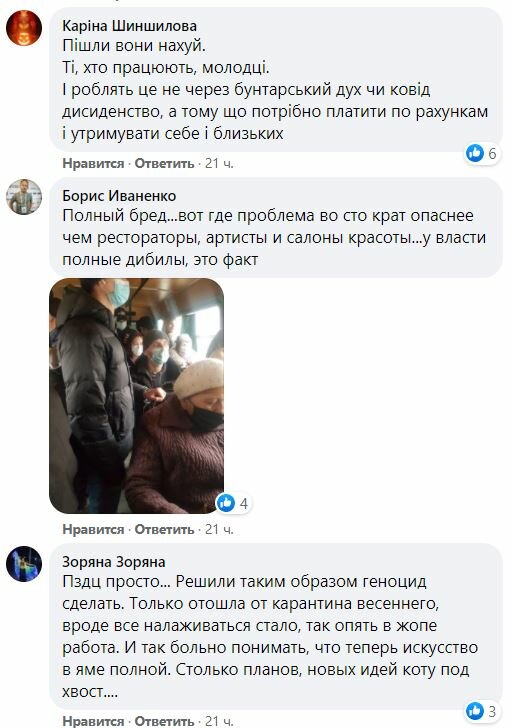Like Каріна Шиншилова's comment with Нравится
The width and height of the screenshot is (512, 728).
pos(93,163)
